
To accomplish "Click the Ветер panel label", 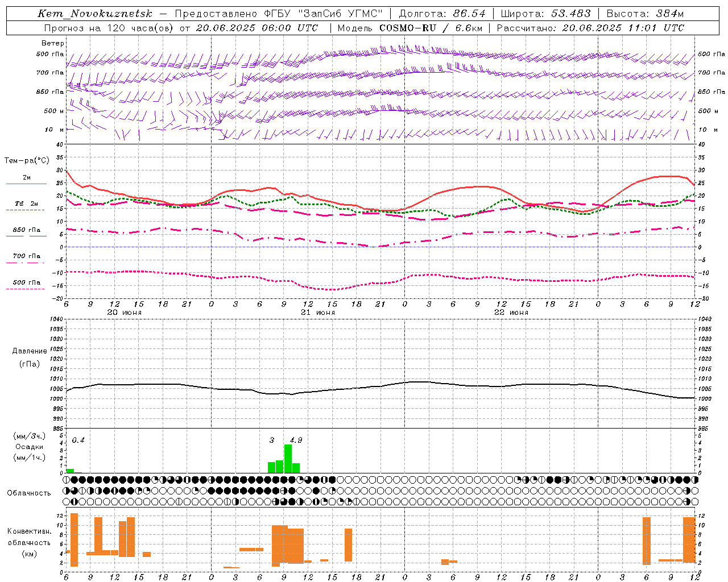I will pyautogui.click(x=53, y=43).
